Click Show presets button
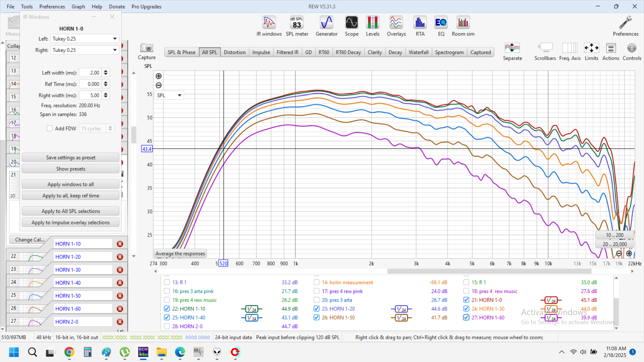This screenshot has height=362, width=644. click(70, 169)
